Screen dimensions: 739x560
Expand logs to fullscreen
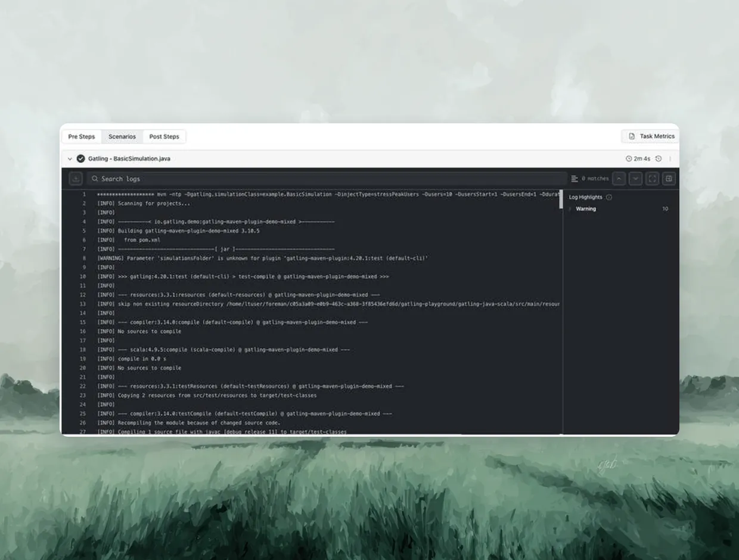(x=653, y=179)
